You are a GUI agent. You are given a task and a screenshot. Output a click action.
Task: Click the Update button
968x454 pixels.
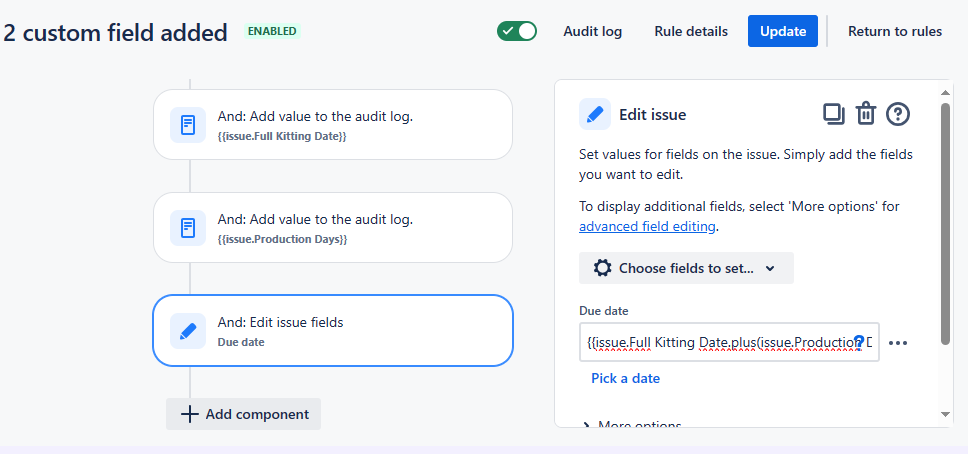click(783, 31)
